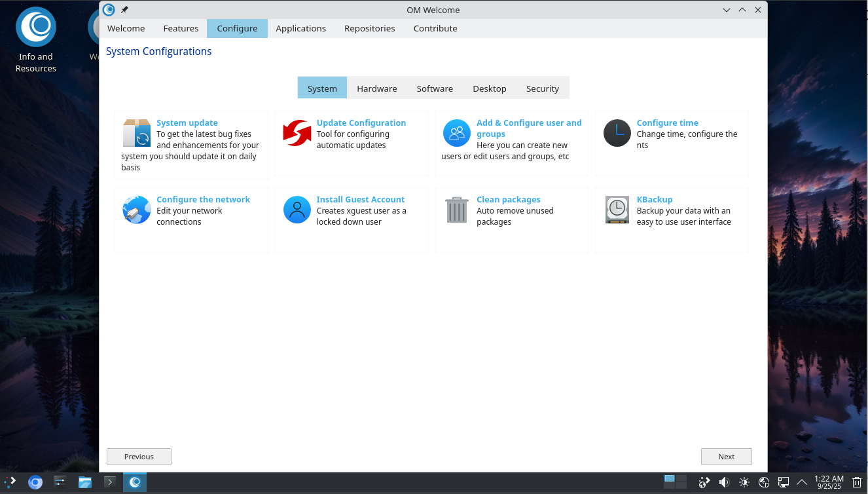Open the Add & Configure users icon
Viewport: 868px width, 494px height.
pos(456,133)
